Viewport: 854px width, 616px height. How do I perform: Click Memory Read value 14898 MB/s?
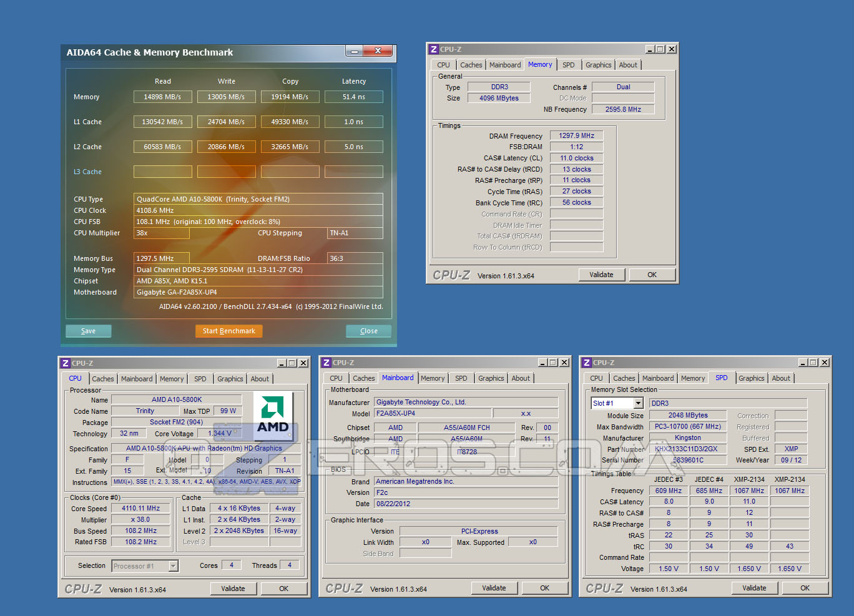click(x=163, y=97)
